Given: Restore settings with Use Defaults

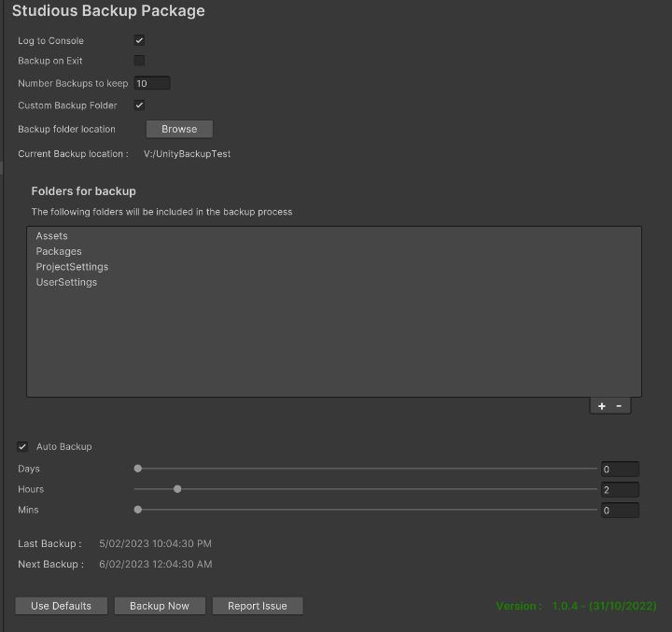Looking at the screenshot, I should [x=62, y=606].
